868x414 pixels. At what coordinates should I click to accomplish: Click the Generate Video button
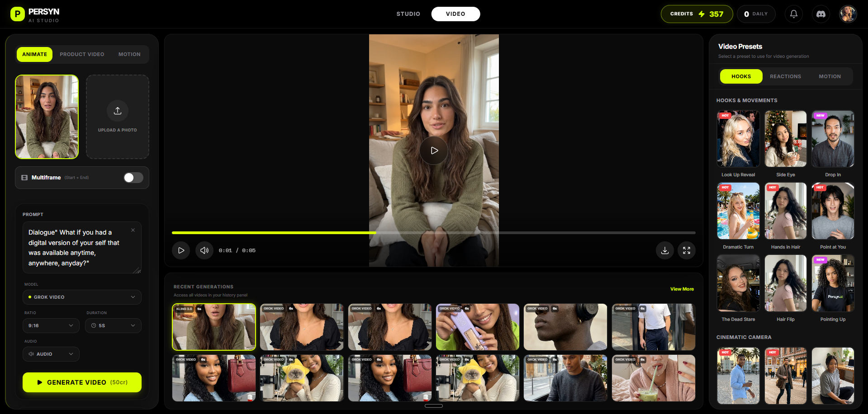tap(82, 382)
